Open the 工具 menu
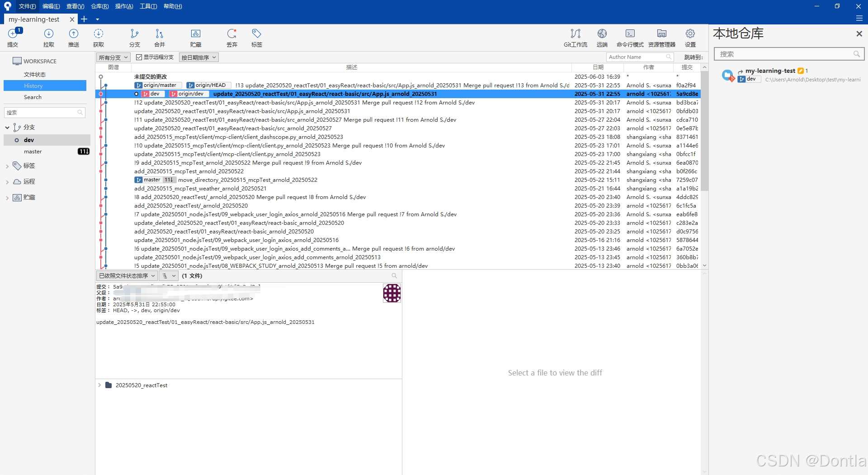Viewport: 868px width, 475px height. 148,6
